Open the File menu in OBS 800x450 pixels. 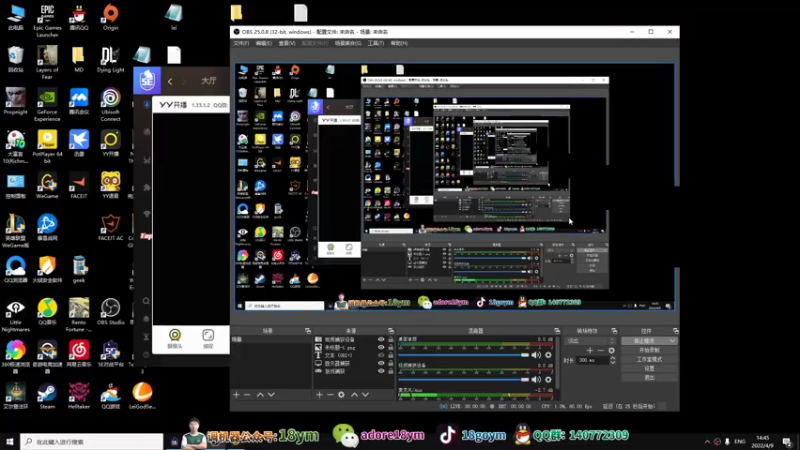pyautogui.click(x=241, y=43)
